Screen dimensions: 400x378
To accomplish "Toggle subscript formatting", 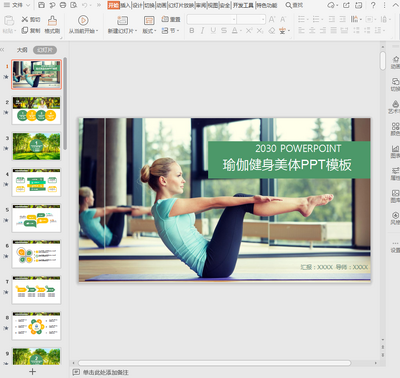I will pyautogui.click(x=260, y=31).
